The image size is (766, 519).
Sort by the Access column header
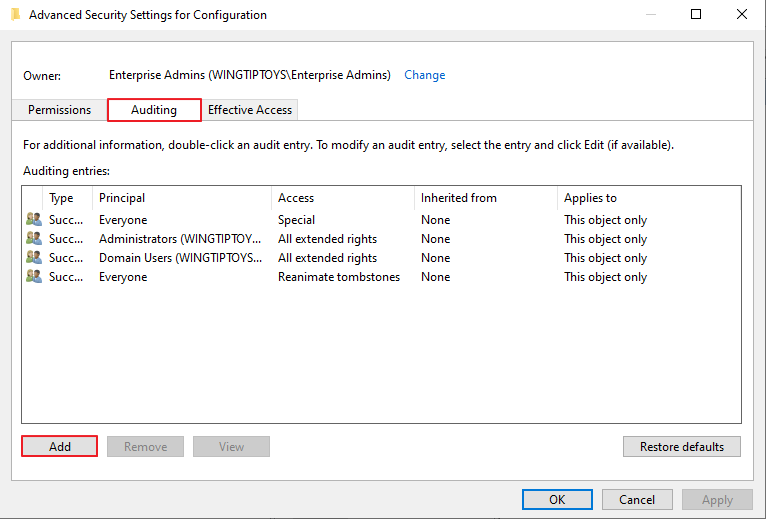click(343, 198)
